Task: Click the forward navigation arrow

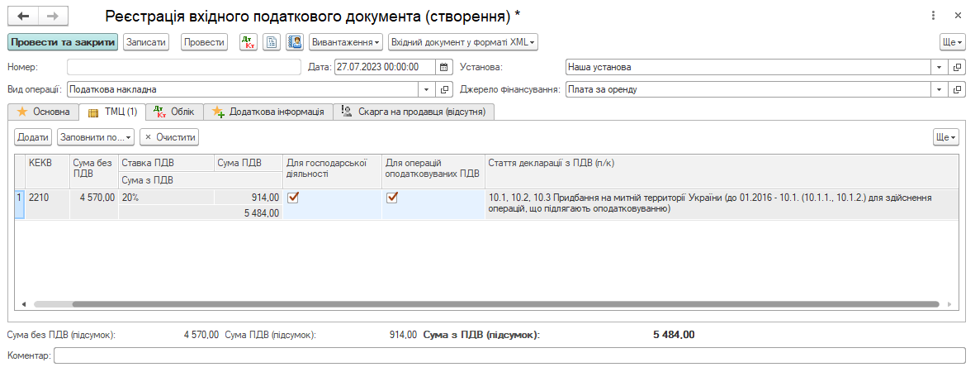Action: click(53, 17)
